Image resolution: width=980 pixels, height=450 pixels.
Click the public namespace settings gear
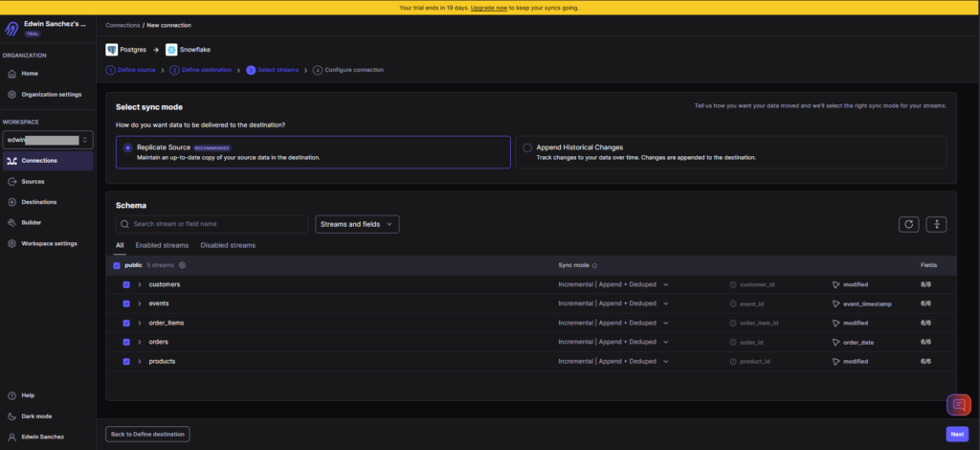click(182, 265)
